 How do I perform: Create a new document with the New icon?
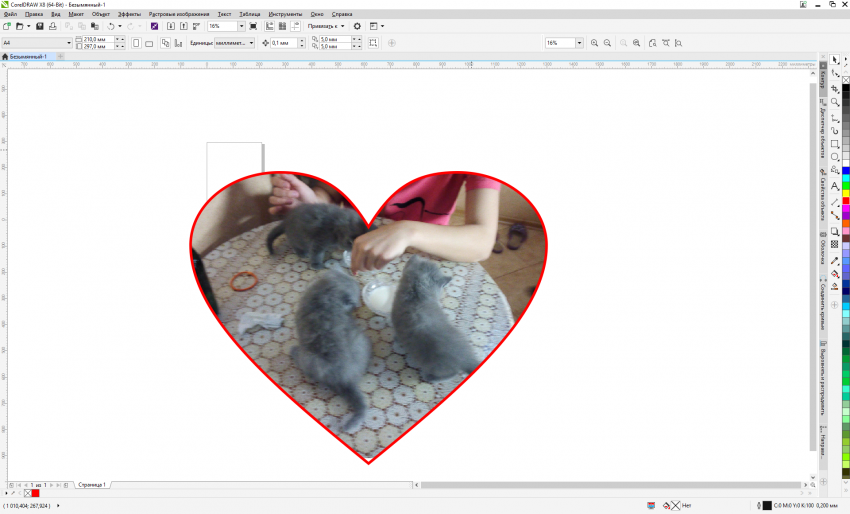[x=7, y=26]
